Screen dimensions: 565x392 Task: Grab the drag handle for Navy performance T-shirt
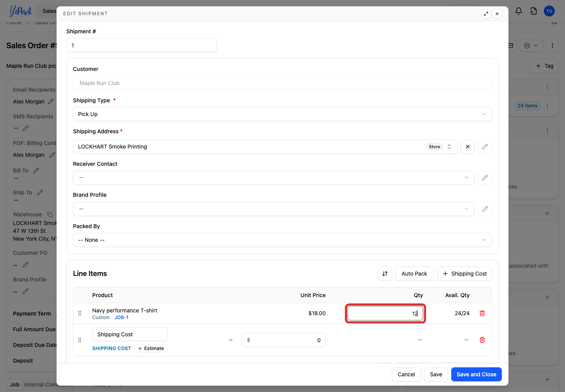pyautogui.click(x=80, y=313)
